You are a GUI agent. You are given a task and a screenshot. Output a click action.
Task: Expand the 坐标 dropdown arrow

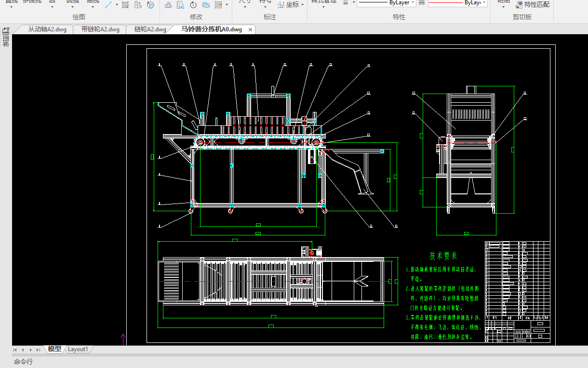302,5
